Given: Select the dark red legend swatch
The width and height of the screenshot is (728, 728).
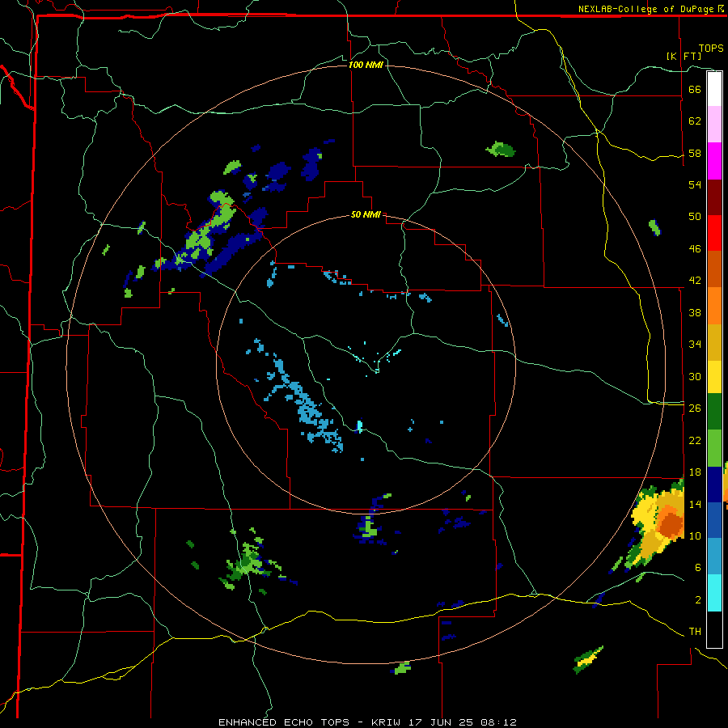Looking at the screenshot, I should click(x=714, y=197).
